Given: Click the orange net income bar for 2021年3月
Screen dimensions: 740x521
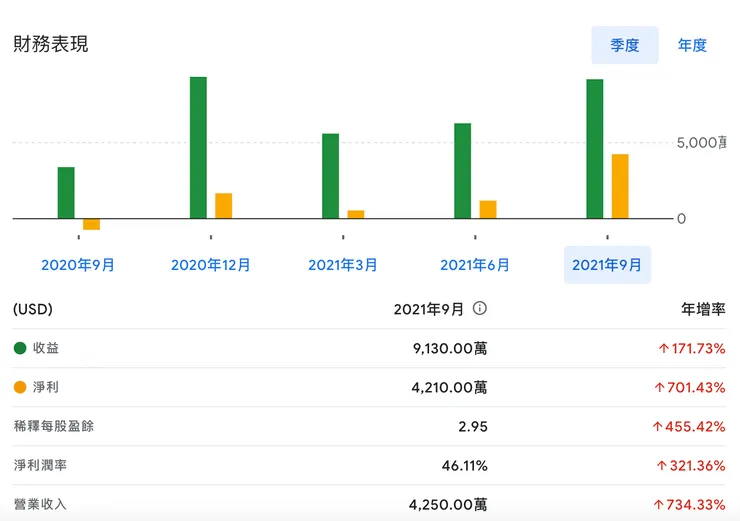Looking at the screenshot, I should (x=356, y=214).
